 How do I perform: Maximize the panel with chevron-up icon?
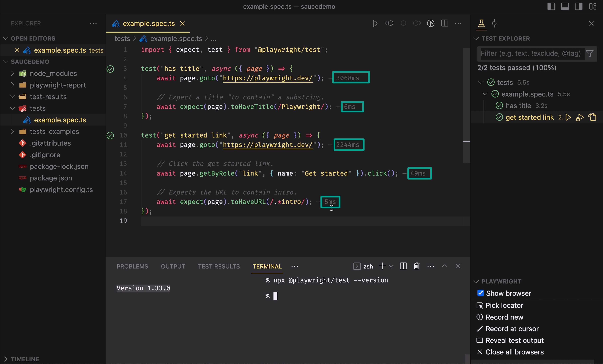(444, 266)
